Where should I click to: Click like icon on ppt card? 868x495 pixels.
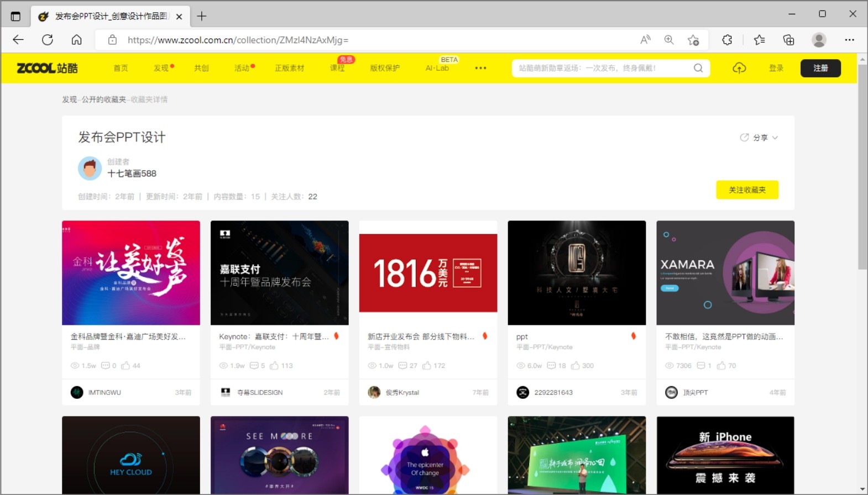[576, 366]
